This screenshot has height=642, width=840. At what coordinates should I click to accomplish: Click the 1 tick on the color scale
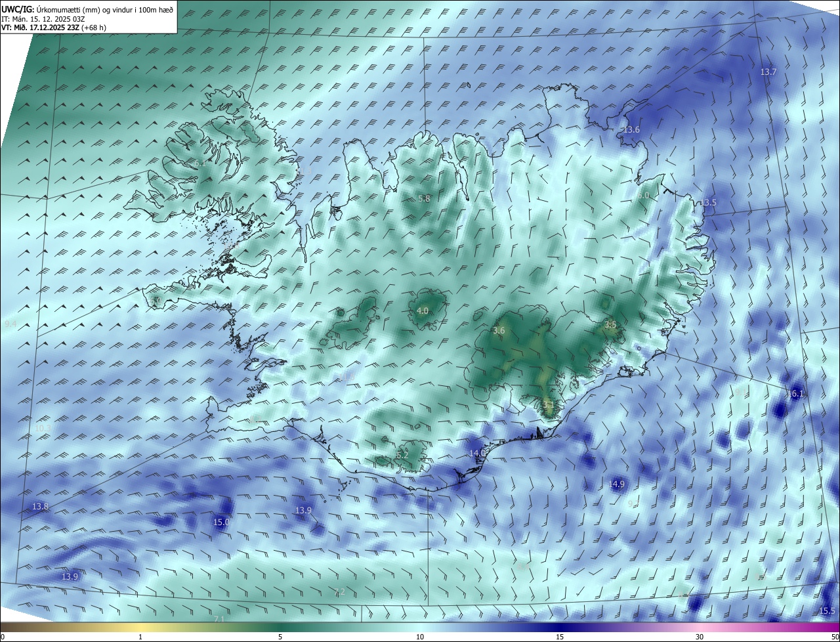(x=140, y=637)
